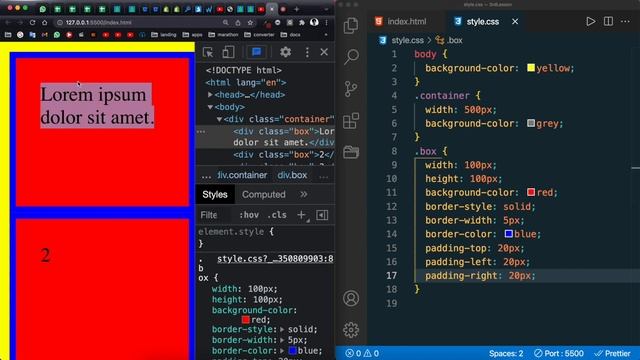Select the html lang="en" node
Viewport: 640px width, 360px height.
(x=246, y=82)
